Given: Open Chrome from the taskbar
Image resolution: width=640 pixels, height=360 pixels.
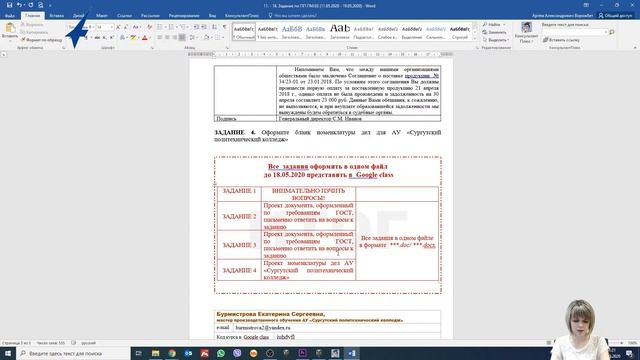Looking at the screenshot, I should (x=172, y=353).
